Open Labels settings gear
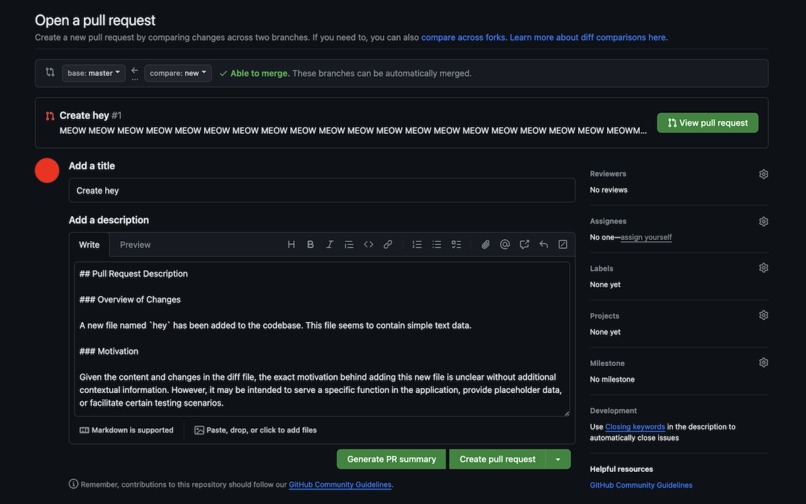This screenshot has width=806, height=504. coord(763,268)
